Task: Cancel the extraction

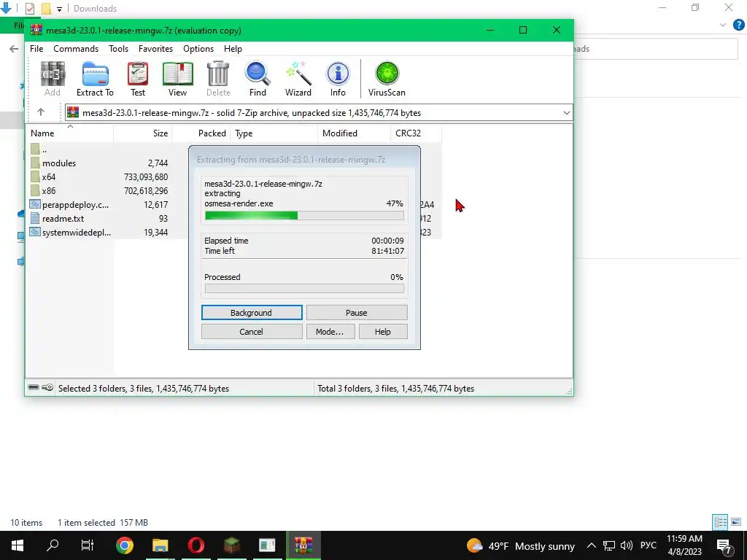Action: click(252, 332)
